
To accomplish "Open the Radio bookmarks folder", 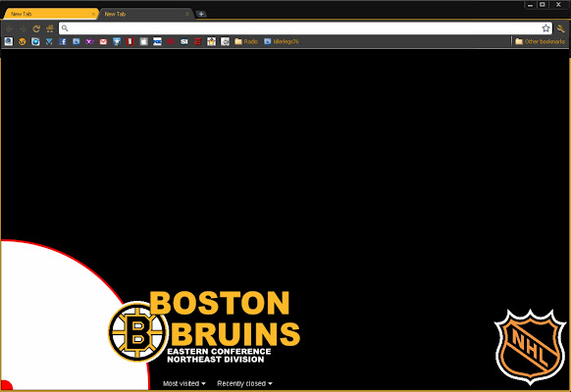I will 246,41.
